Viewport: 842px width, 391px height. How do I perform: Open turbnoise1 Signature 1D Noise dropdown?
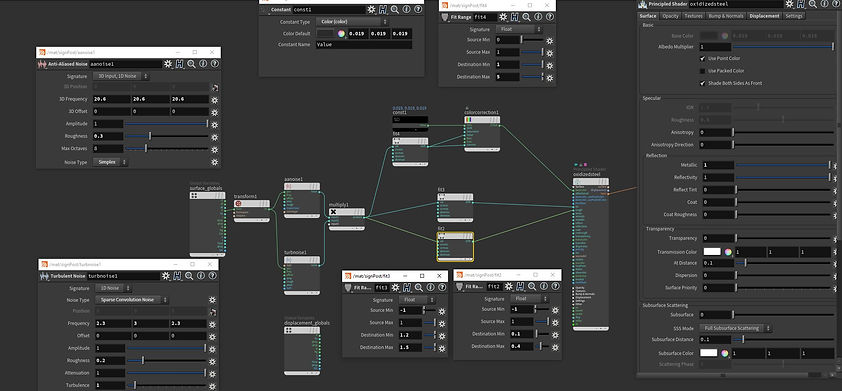click(x=114, y=288)
